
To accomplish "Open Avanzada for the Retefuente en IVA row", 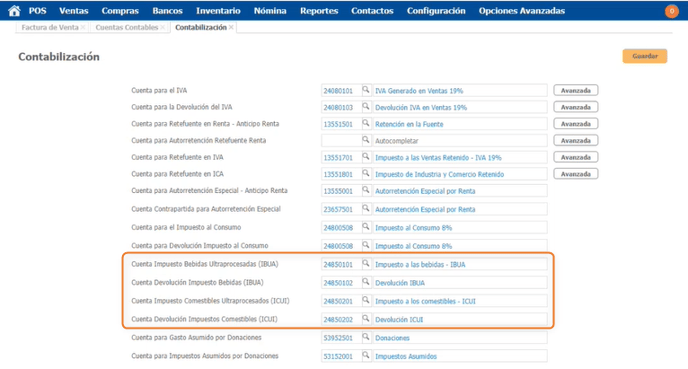I will [x=576, y=157].
